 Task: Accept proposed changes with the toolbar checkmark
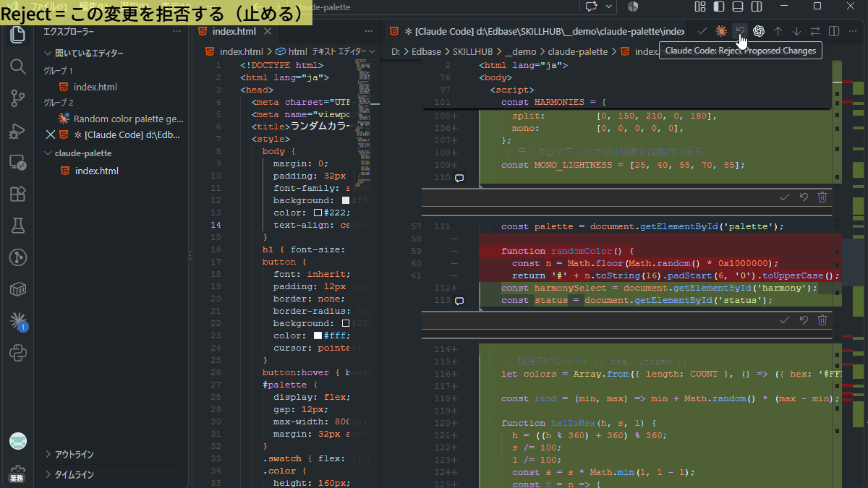(x=702, y=31)
